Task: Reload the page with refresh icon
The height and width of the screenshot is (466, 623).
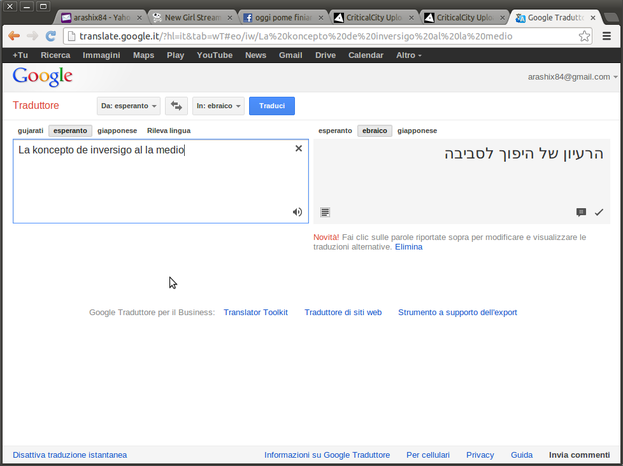Action: click(x=50, y=36)
